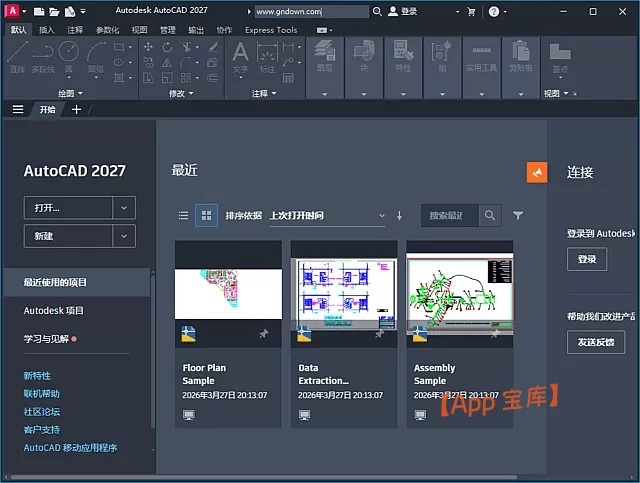Open the Block (块) panel icon
640x483 pixels.
point(364,56)
